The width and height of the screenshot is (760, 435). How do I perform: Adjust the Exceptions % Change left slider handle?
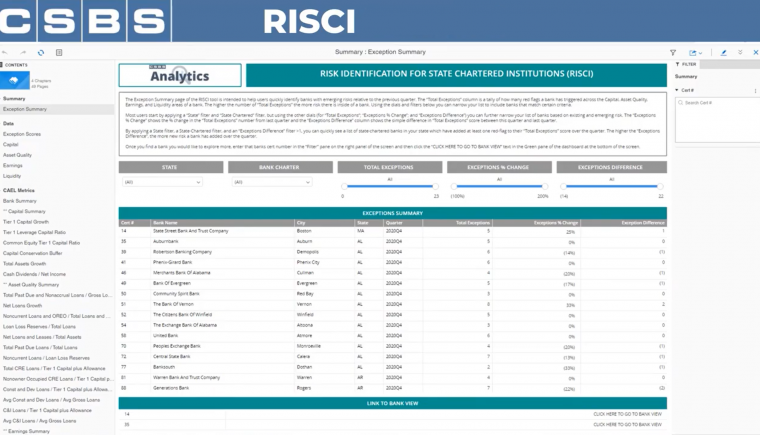pos(454,186)
